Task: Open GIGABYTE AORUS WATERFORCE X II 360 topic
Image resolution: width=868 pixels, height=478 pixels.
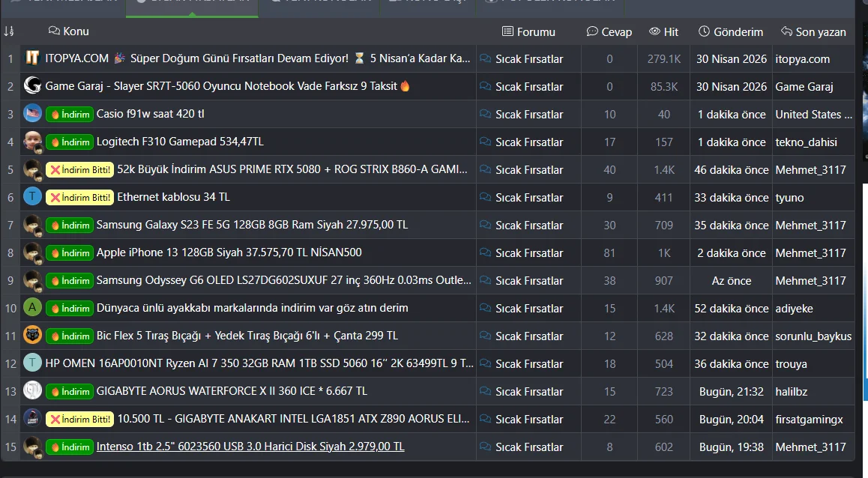Action: point(232,390)
